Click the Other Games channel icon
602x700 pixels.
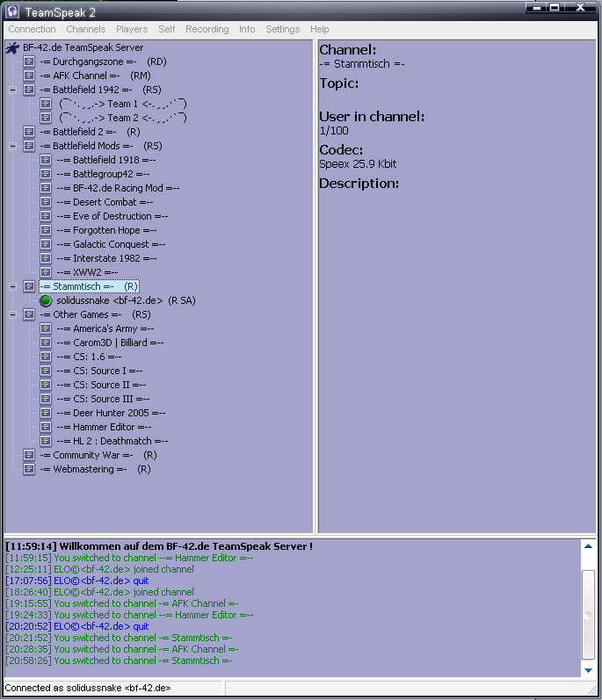[29, 314]
